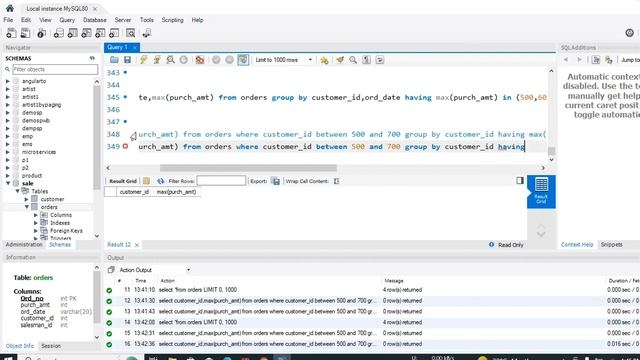The height and width of the screenshot is (360, 640).
Task: Click the Filter objects search field
Action: [55, 69]
